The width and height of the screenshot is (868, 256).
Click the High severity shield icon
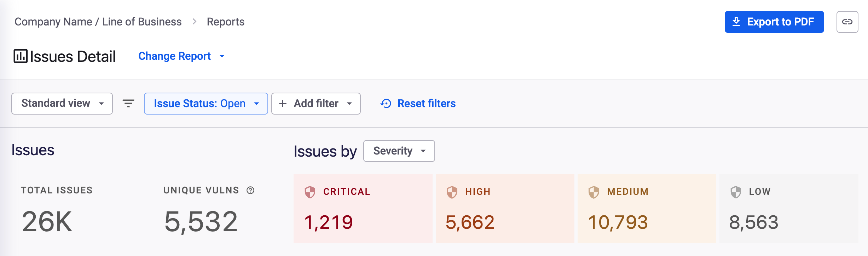coord(452,192)
